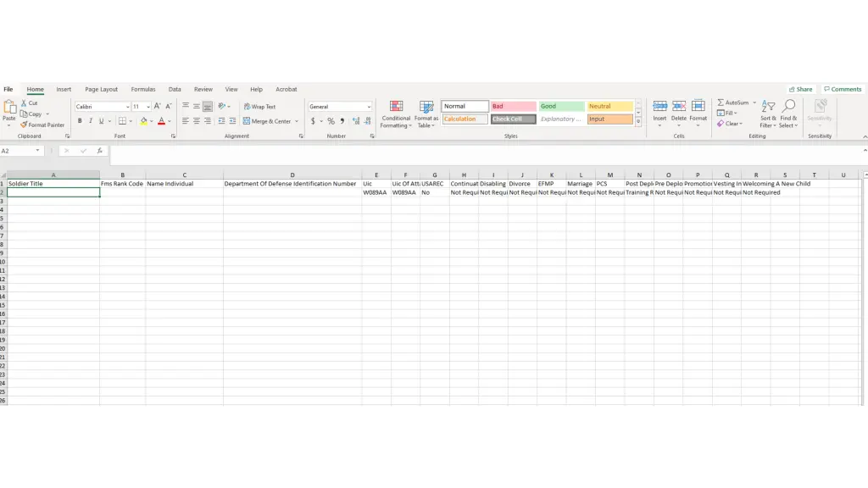Toggle Italic formatting
868x488 pixels.
(90, 121)
